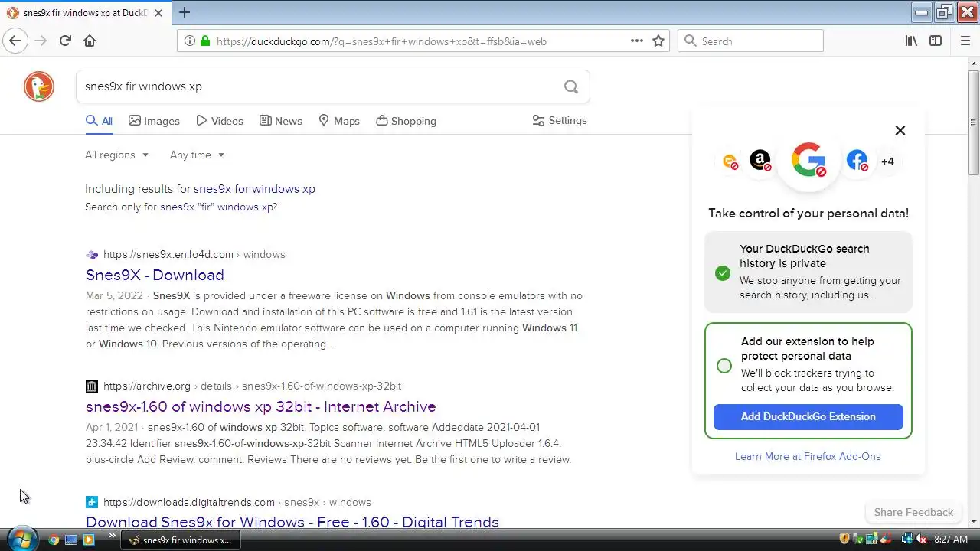Open the Library bookshelf icon
Viewport: 980px width, 551px height.
pos(911,41)
